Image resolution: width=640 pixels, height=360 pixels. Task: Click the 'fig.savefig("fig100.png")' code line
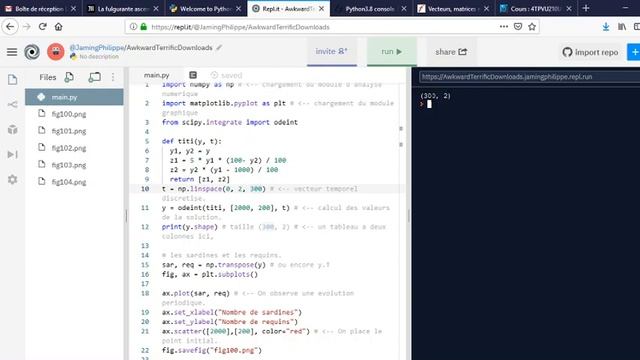tap(211, 350)
